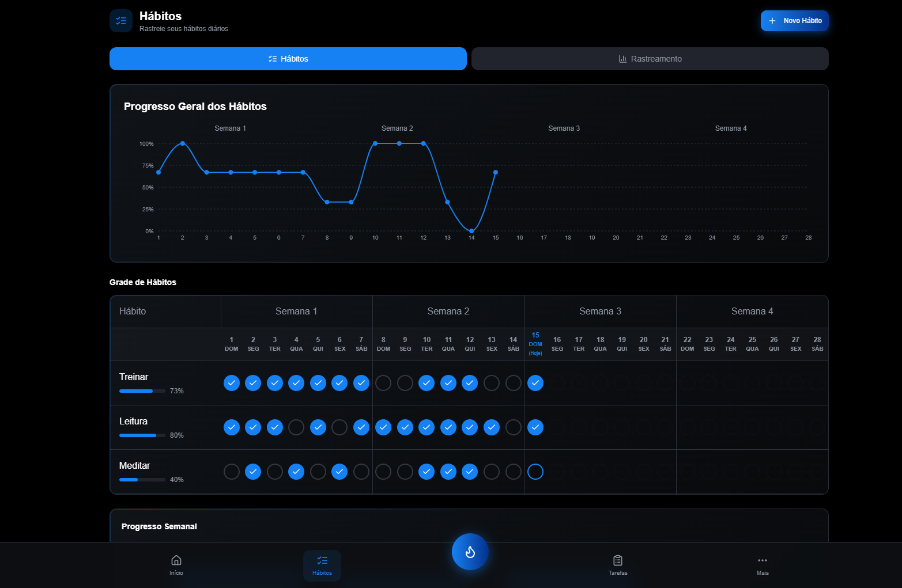Uncheck Treinar on day 1
902x588 pixels.
(232, 383)
